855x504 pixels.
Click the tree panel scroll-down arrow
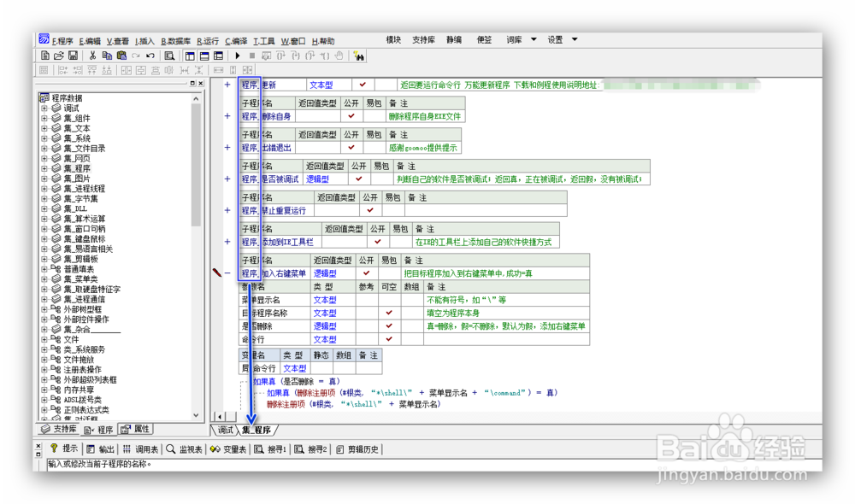(196, 416)
